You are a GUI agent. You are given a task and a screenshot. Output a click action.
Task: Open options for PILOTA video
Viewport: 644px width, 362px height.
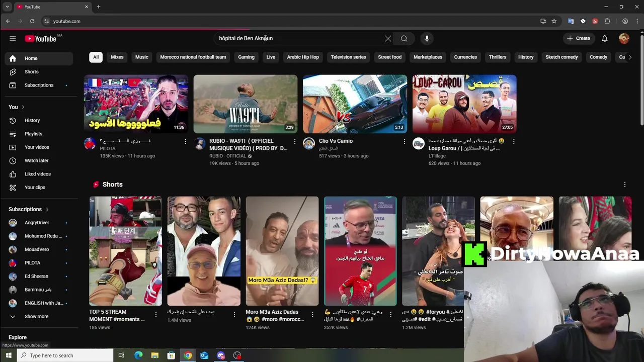[185, 142]
